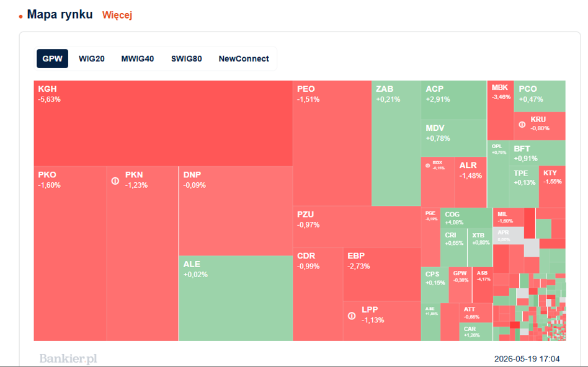
Task: Click the info icon next to LPP
Action: (x=352, y=316)
